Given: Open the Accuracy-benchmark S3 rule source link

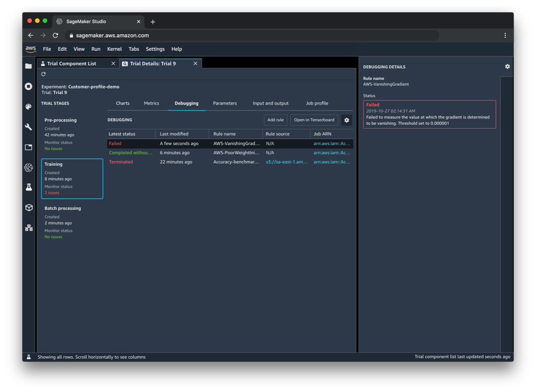Looking at the screenshot, I should pyautogui.click(x=286, y=162).
